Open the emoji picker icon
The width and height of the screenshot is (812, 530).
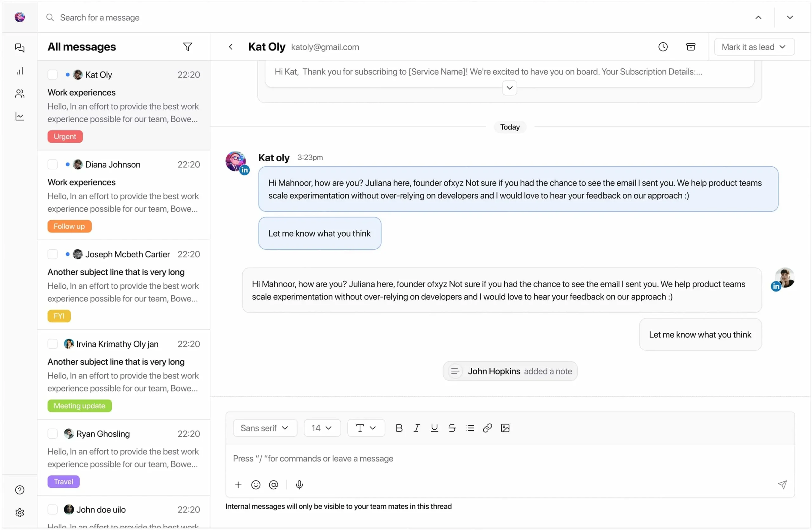256,485
